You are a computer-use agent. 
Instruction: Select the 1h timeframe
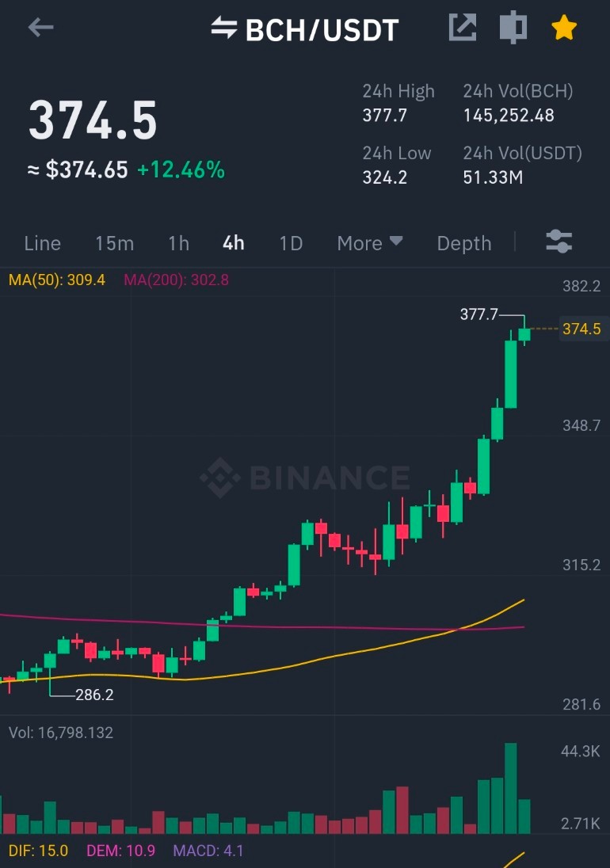coord(179,243)
